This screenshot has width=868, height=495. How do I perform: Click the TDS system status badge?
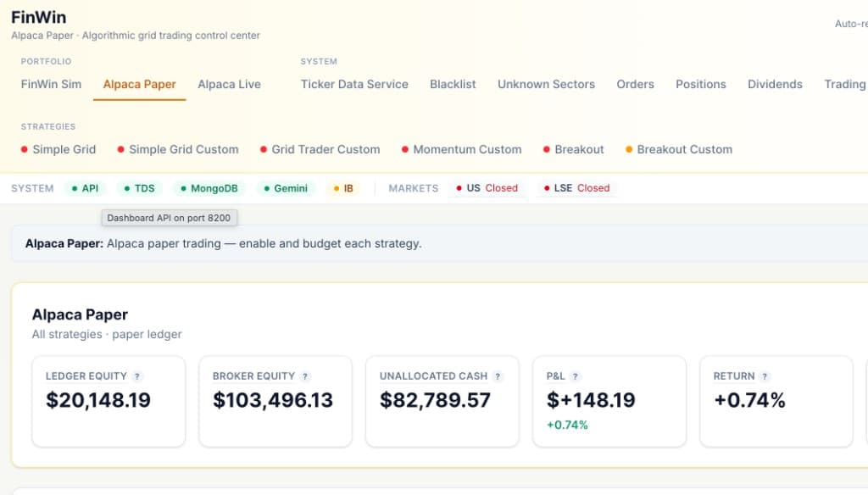point(139,188)
